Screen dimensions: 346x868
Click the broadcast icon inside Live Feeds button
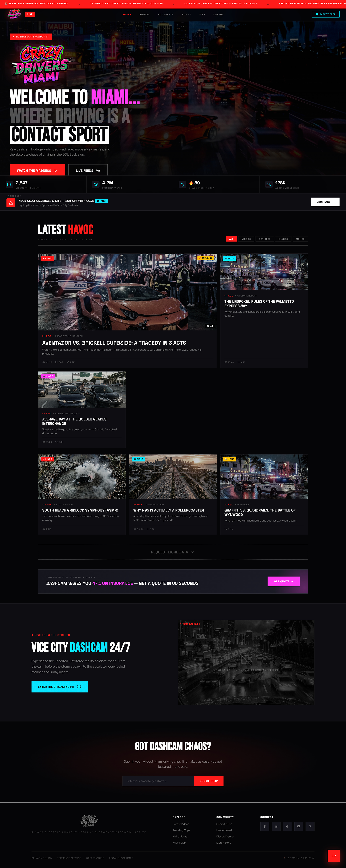(97, 170)
